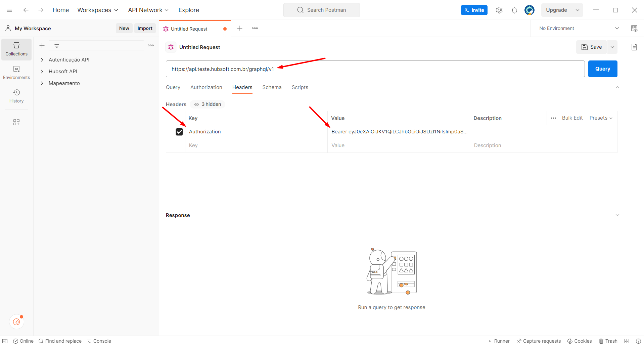Open the hamburger menu icon
Image resolution: width=644 pixels, height=344 pixels.
[x=9, y=10]
